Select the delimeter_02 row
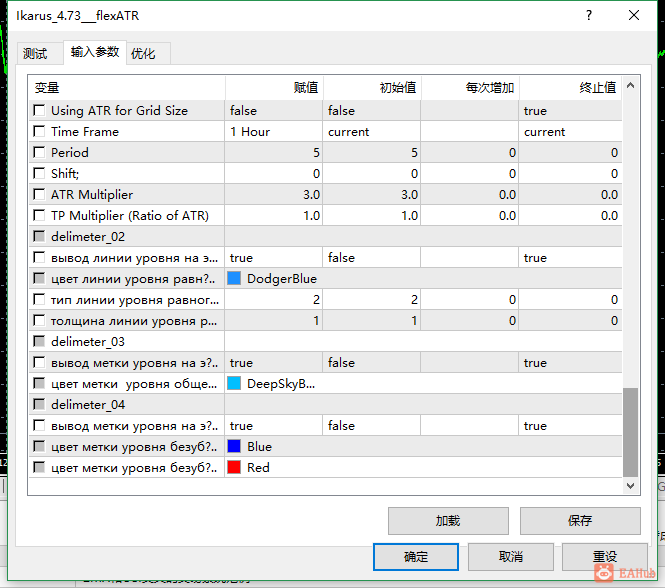Screen dimensions: 665x588 325,237
